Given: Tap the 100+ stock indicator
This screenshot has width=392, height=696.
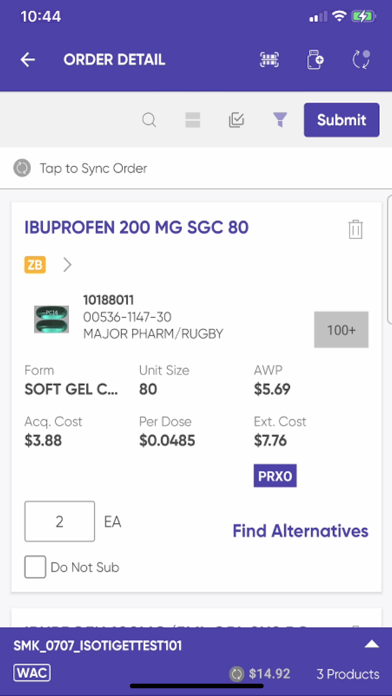Looking at the screenshot, I should pyautogui.click(x=341, y=330).
